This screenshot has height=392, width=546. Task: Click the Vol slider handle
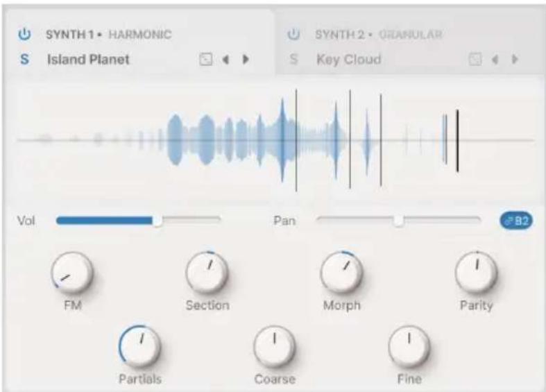[157, 221]
